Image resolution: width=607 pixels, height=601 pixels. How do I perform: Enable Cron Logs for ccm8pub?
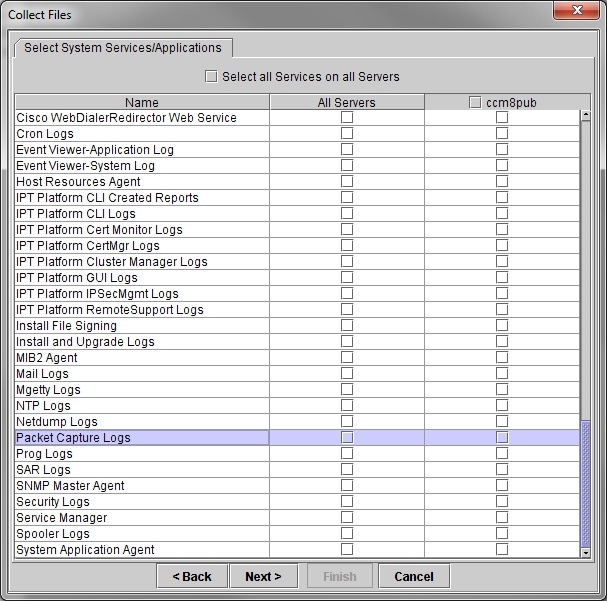502,133
